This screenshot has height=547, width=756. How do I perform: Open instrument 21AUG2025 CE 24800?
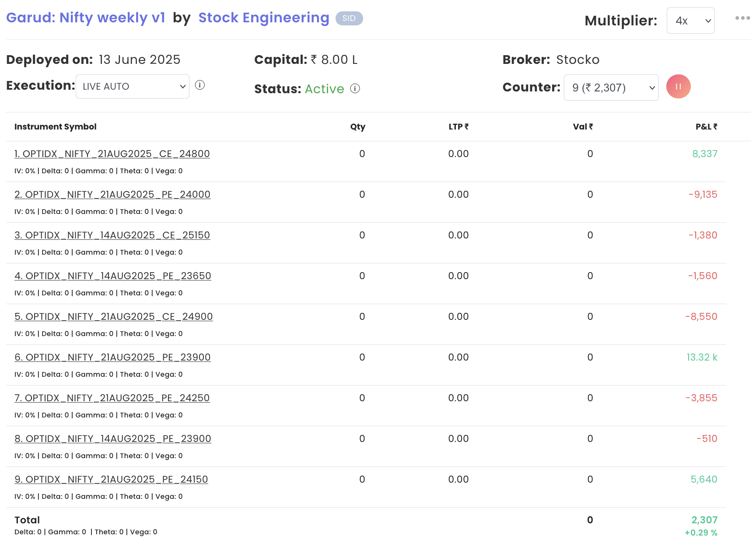point(112,154)
